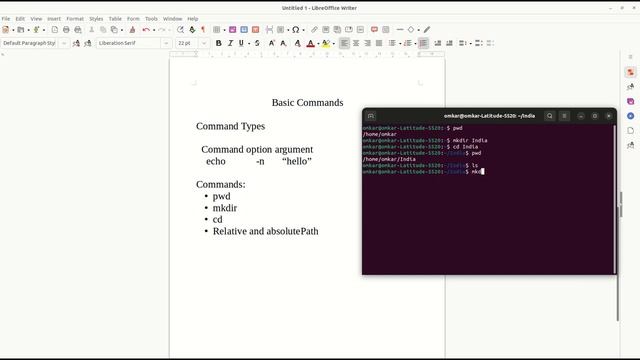Viewport: 640px width, 360px height.
Task: Open the Table menu
Action: tap(115, 19)
